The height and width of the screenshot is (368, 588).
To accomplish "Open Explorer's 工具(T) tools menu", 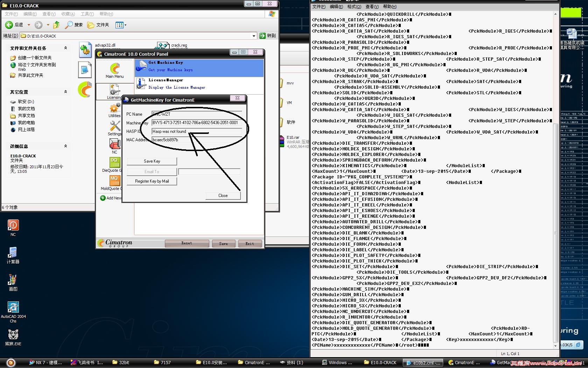I will [x=87, y=14].
